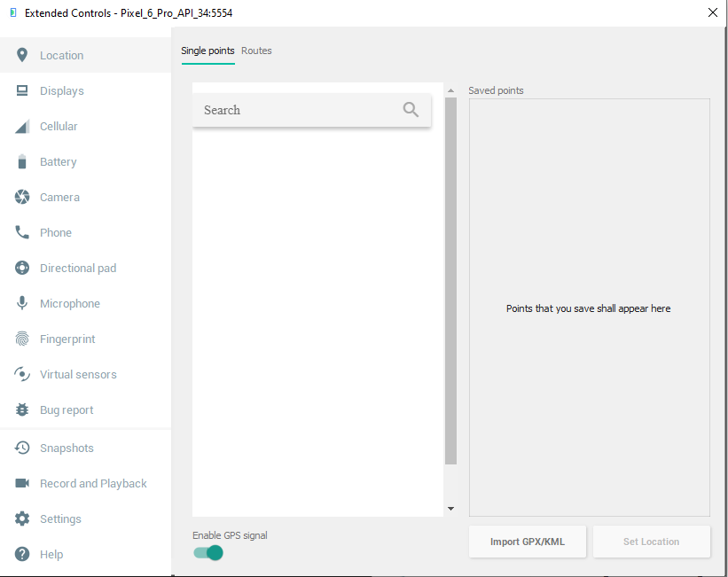Click the Location pin icon in sidebar
This screenshot has width=728, height=577.
[22, 55]
